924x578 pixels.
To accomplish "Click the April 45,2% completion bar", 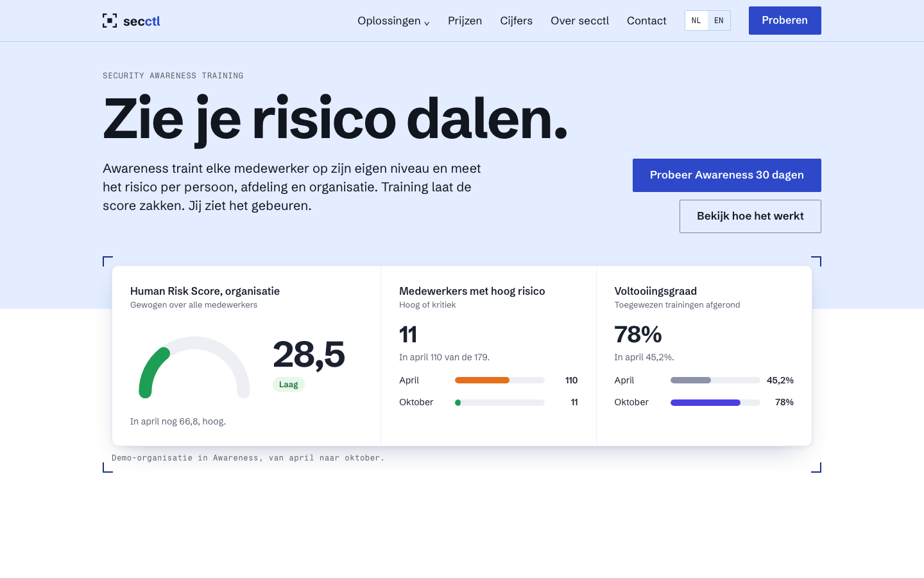I will [715, 380].
